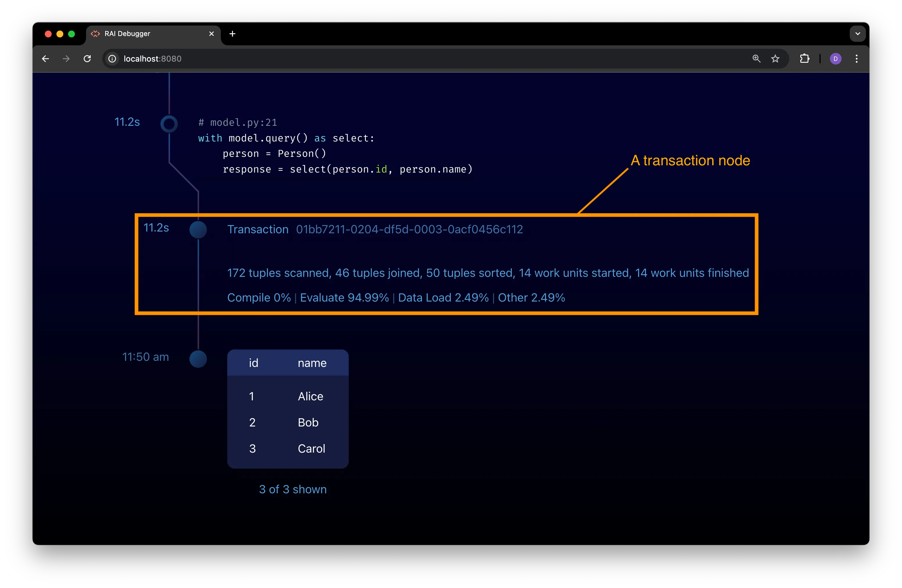This screenshot has height=588, width=902.
Task: Click the 'name' column header
Action: pyautogui.click(x=312, y=363)
